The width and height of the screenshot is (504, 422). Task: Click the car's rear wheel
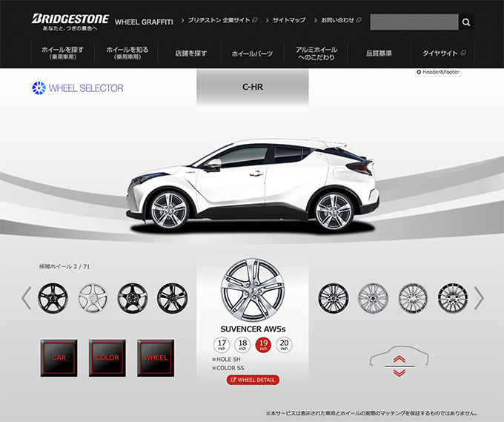334,211
